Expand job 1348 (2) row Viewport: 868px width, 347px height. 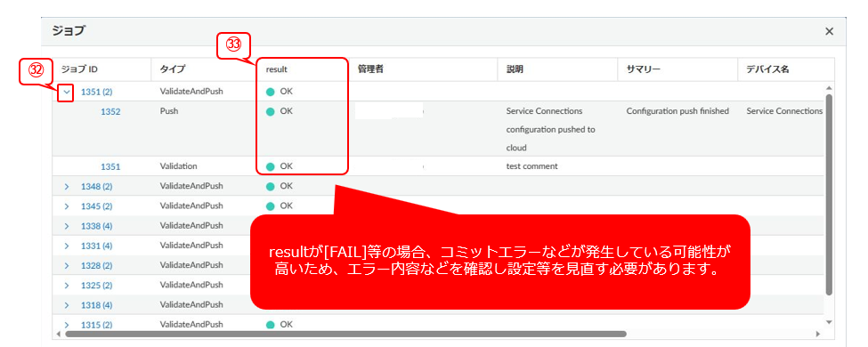pyautogui.click(x=67, y=187)
